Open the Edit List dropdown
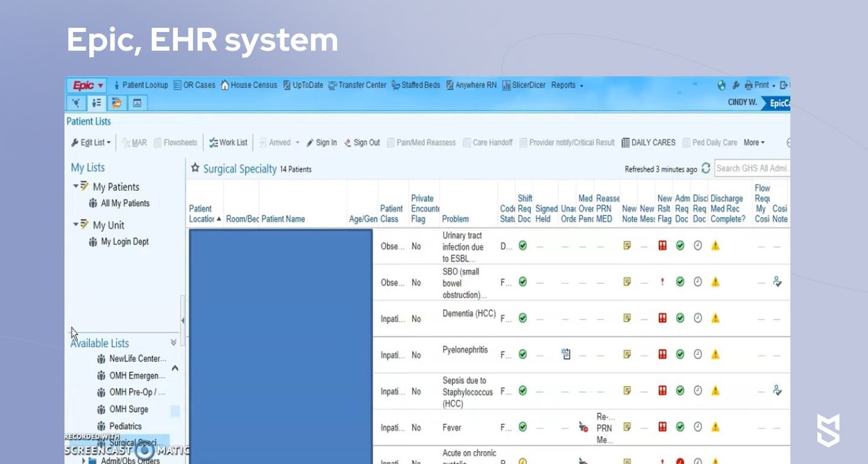 tap(91, 143)
